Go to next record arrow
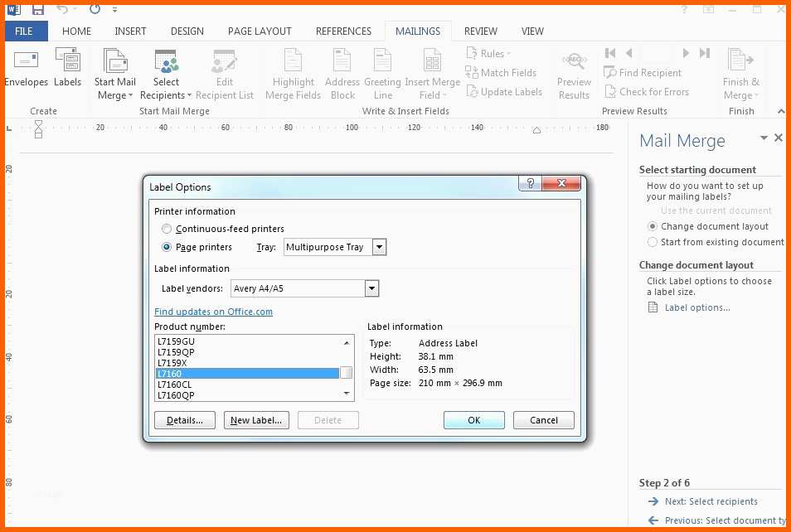The height and width of the screenshot is (532, 791). coord(686,53)
